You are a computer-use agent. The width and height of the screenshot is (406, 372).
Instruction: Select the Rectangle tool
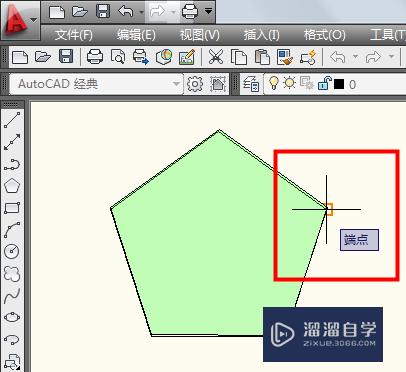12,208
